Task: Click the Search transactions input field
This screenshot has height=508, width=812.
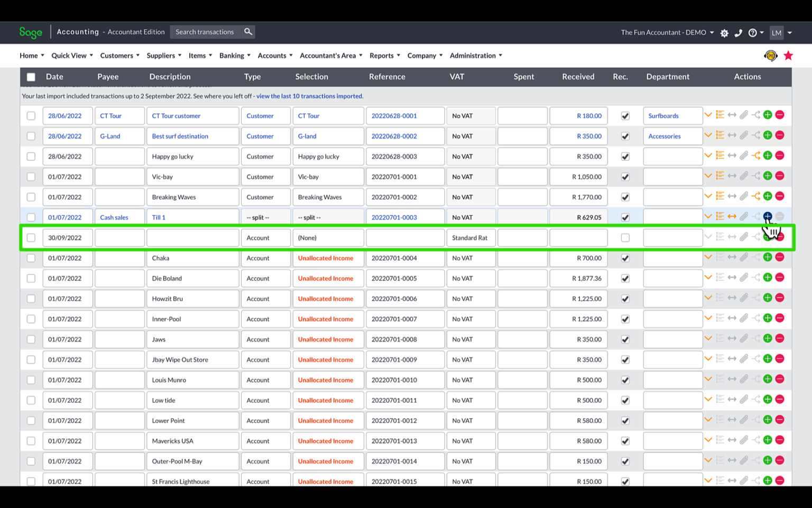Action: [206, 32]
